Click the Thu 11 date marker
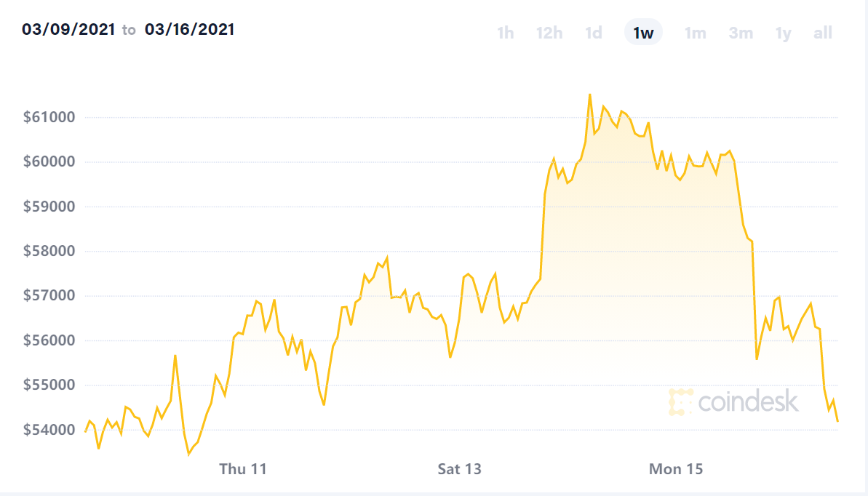Viewport: 868px width, 496px height. 243,469
